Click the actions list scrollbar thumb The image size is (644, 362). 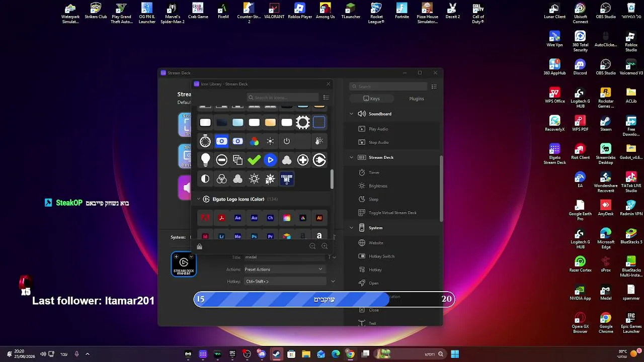[x=442, y=189]
